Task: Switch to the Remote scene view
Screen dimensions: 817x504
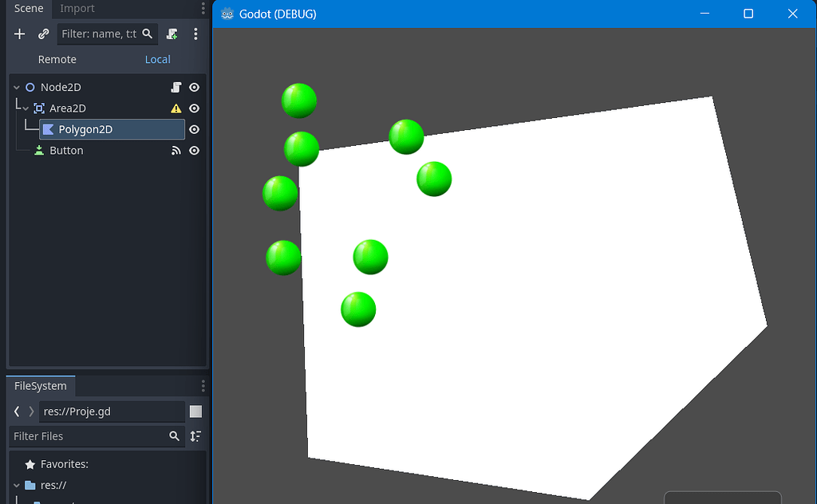Action: point(57,59)
